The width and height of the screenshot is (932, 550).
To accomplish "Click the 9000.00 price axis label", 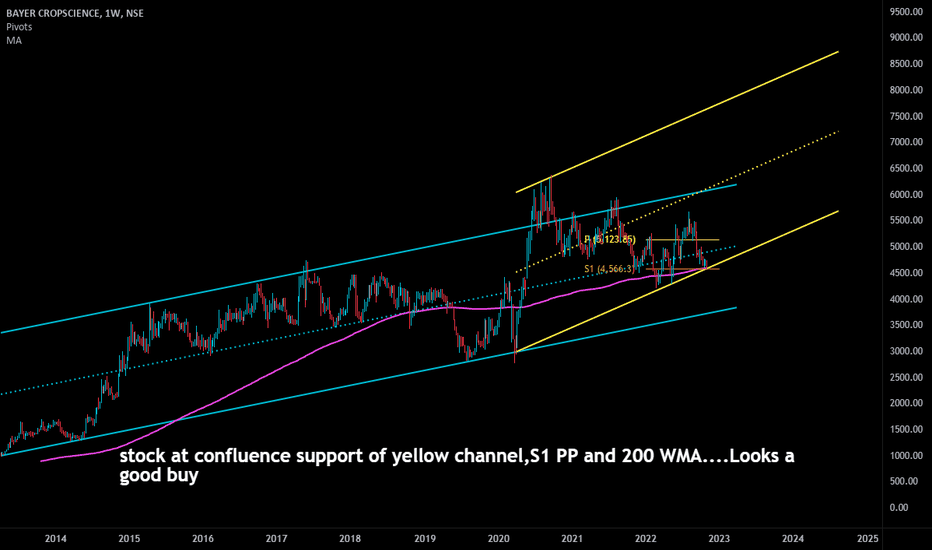I will click(x=906, y=37).
